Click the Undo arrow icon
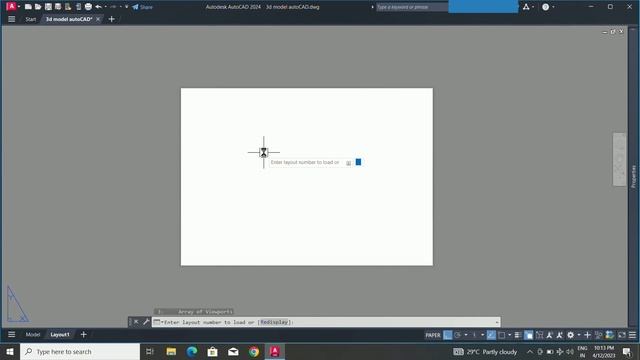 click(98, 7)
